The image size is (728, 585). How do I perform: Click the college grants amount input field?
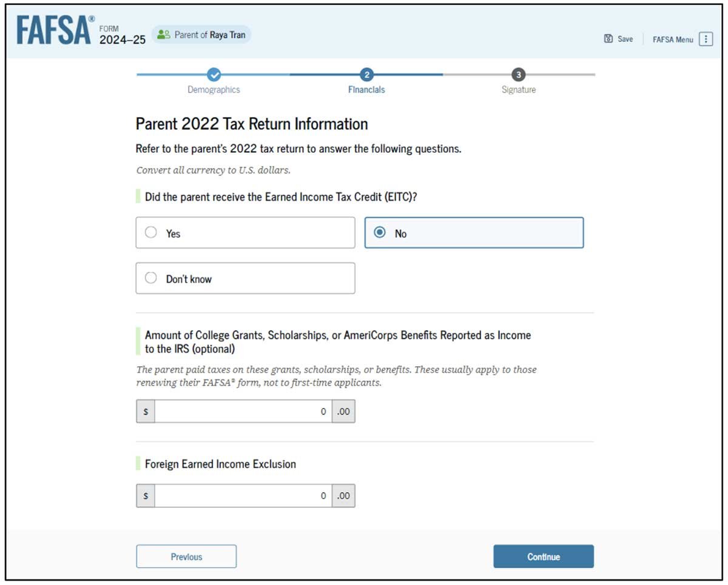[243, 412]
